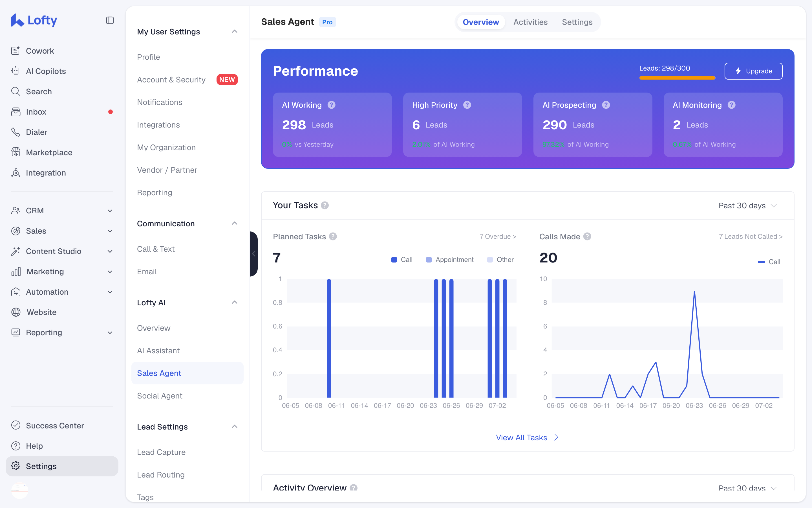Open Cowork icon in sidebar
The image size is (812, 508).
(x=16, y=51)
